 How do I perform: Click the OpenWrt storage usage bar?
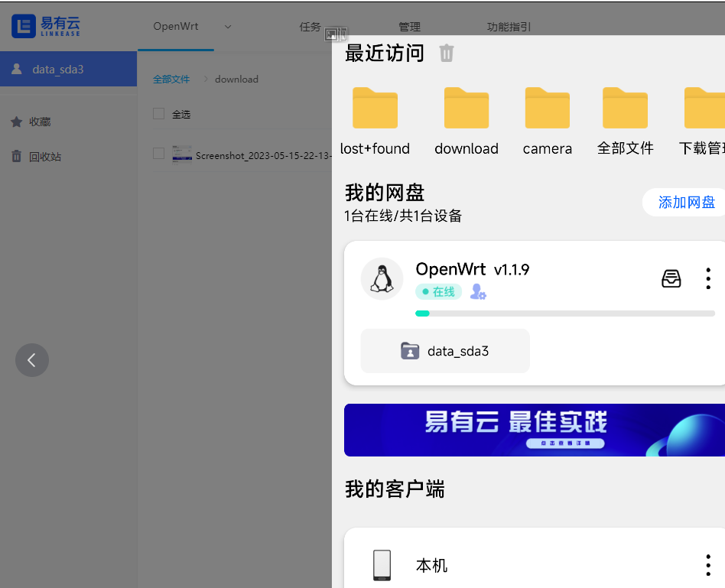tap(564, 313)
